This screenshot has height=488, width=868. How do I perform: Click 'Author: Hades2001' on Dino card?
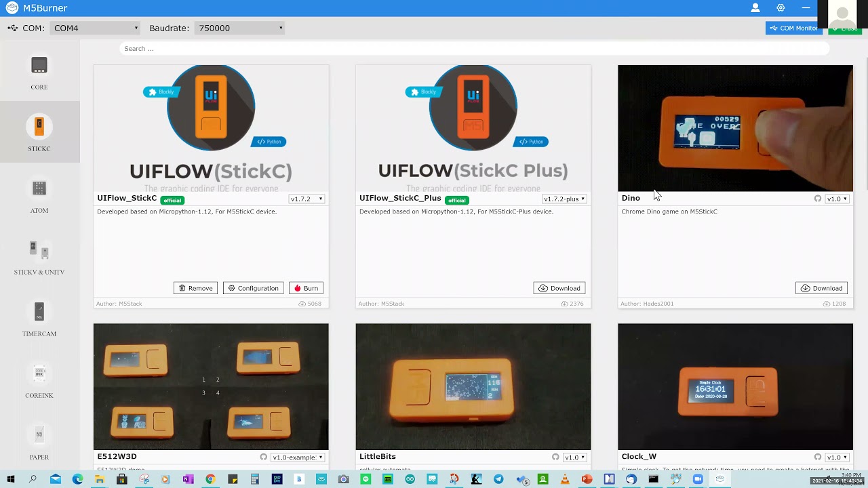[647, 304]
